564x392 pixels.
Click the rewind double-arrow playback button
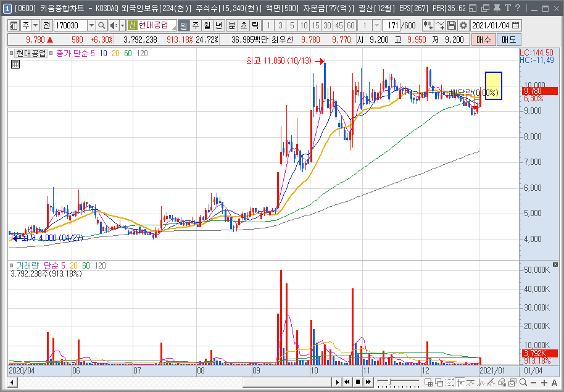coord(347,382)
